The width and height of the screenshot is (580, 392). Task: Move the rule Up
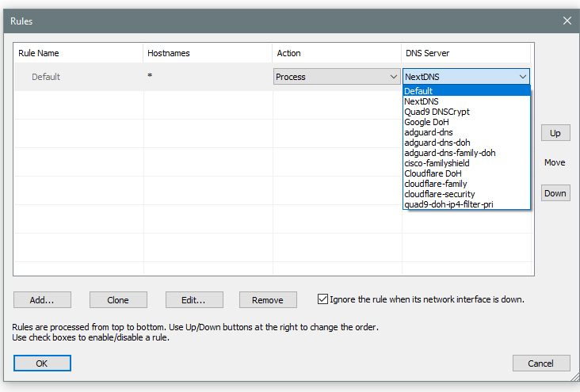coord(555,133)
